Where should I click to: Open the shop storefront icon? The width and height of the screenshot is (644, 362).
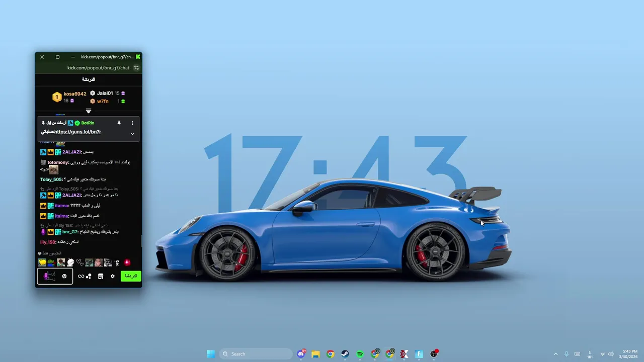[x=101, y=276]
